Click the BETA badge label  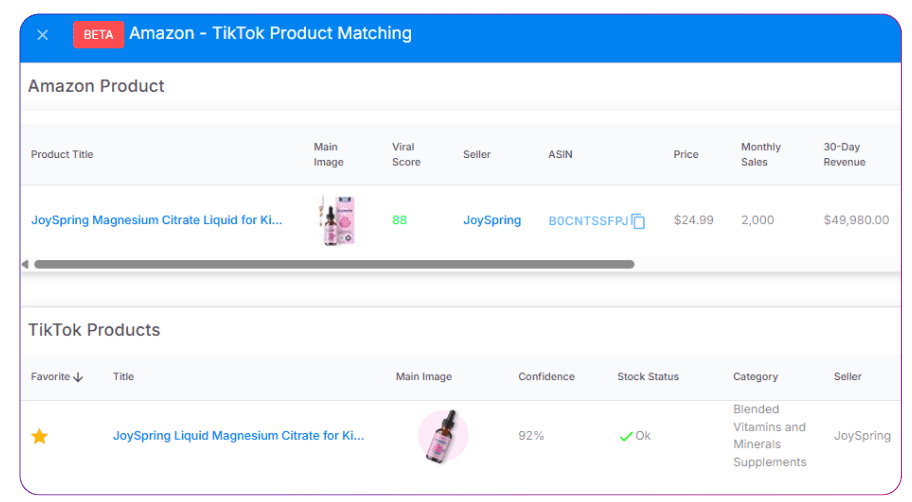[x=98, y=35]
